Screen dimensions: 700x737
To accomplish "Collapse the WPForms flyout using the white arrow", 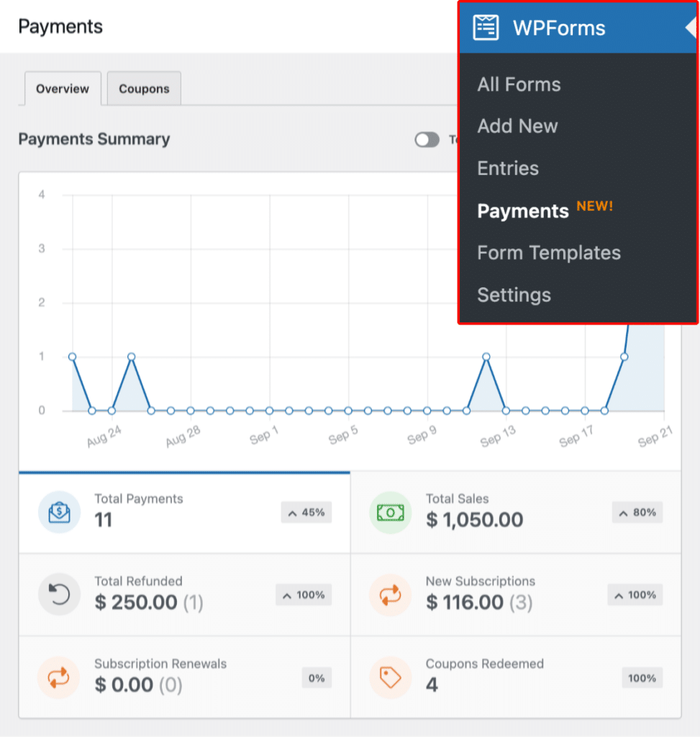I will (691, 27).
